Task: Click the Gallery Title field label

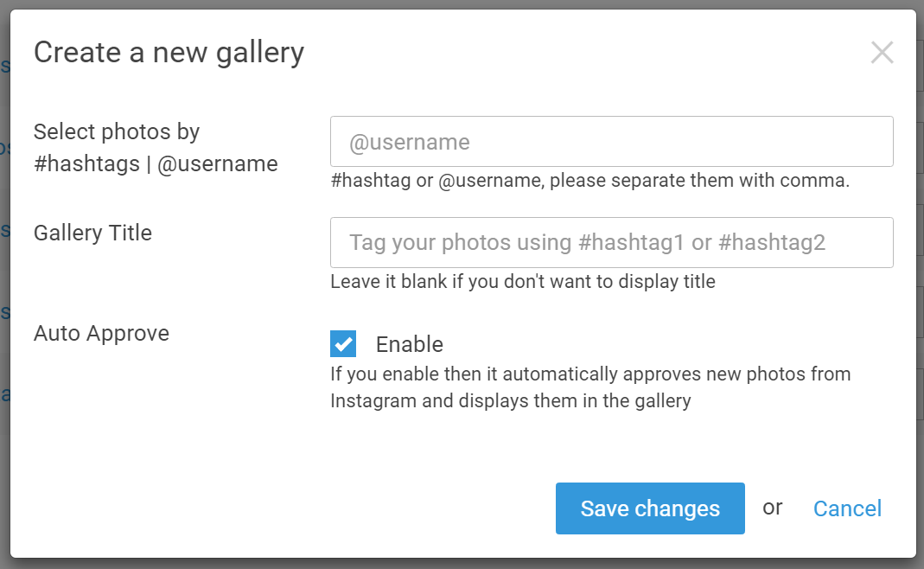Action: pyautogui.click(x=92, y=233)
